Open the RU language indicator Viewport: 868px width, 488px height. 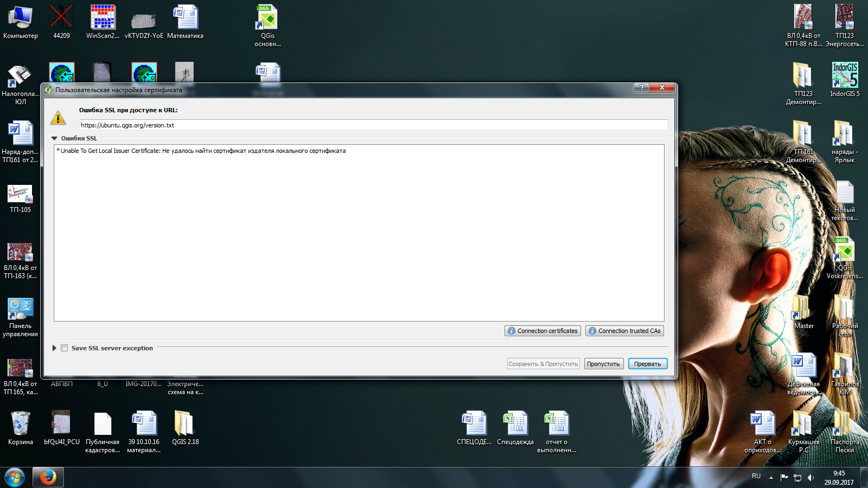point(756,476)
